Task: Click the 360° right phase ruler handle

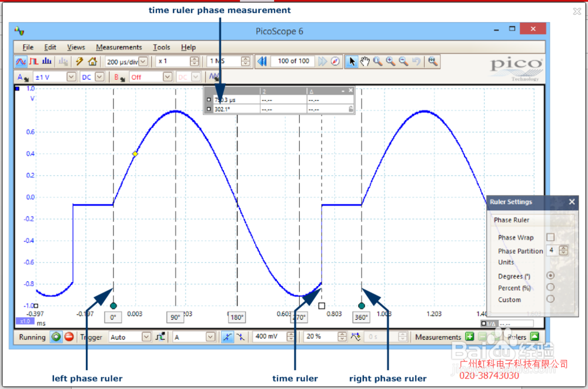Action: pyautogui.click(x=362, y=306)
